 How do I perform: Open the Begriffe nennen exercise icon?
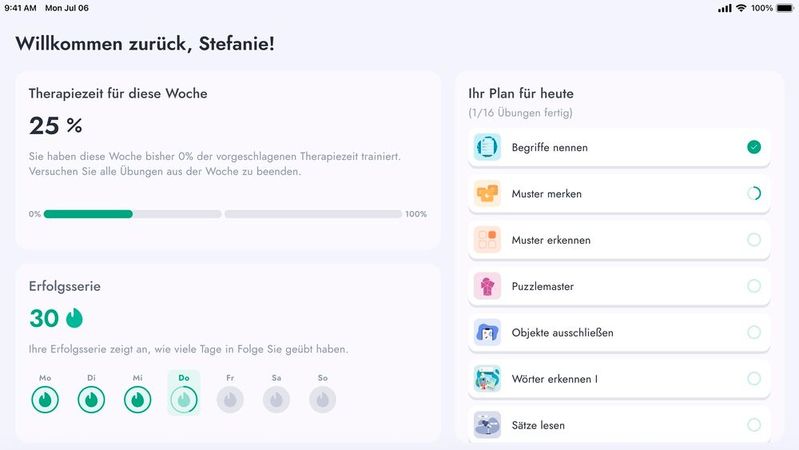(x=487, y=147)
